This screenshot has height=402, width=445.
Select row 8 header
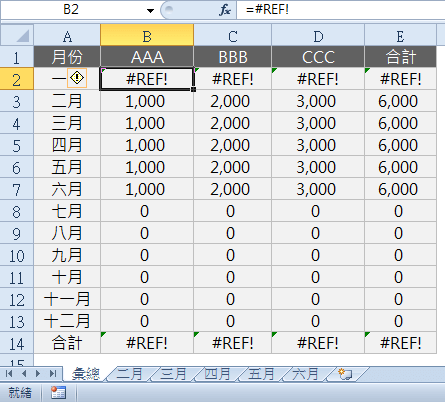pyautogui.click(x=17, y=211)
